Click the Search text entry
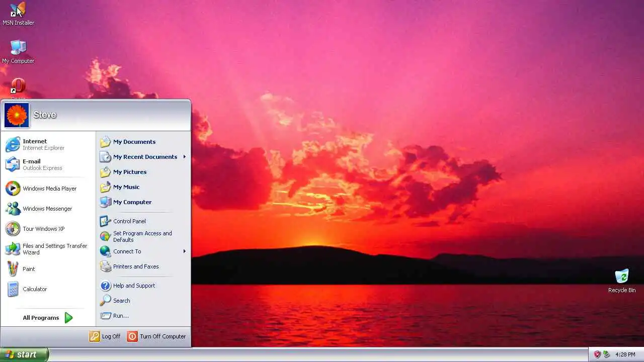 (x=122, y=301)
